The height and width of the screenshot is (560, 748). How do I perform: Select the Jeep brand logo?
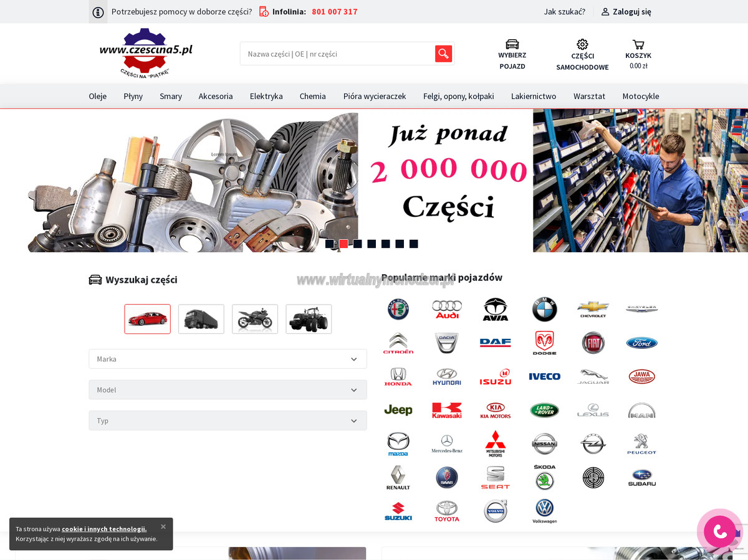(x=398, y=410)
